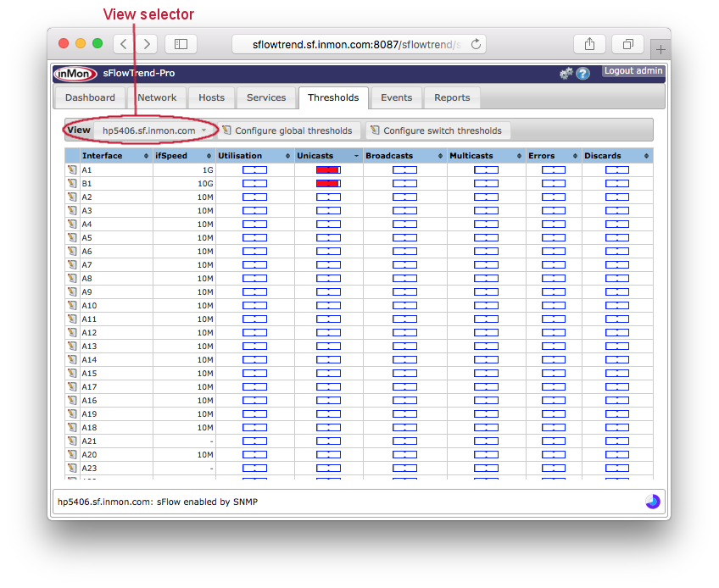Click the Logout admin button
Viewport: 719px width, 588px height.
(633, 71)
